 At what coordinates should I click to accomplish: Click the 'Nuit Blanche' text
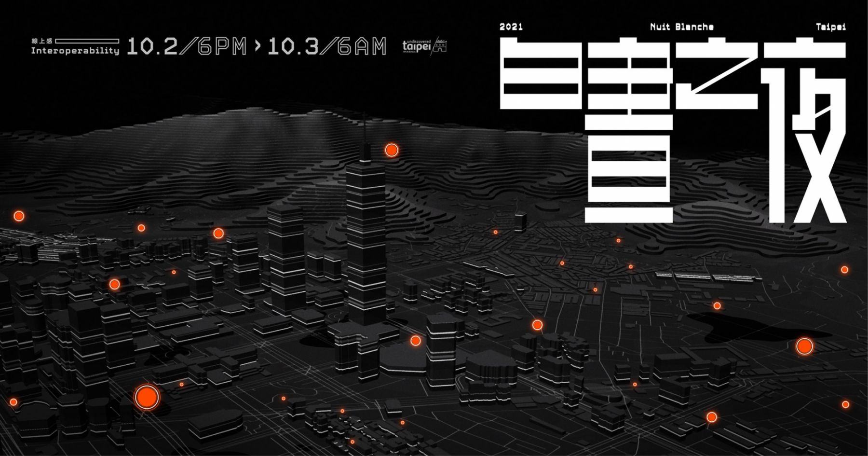point(682,27)
